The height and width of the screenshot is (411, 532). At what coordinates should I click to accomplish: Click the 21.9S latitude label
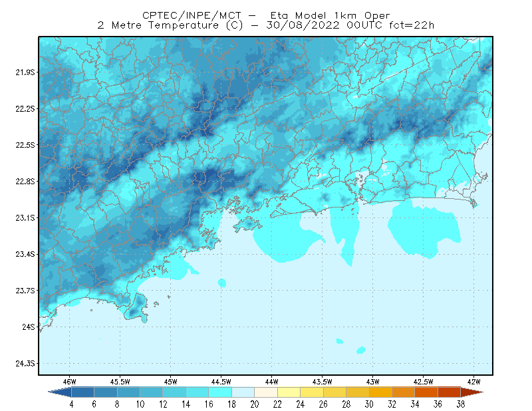25,72
